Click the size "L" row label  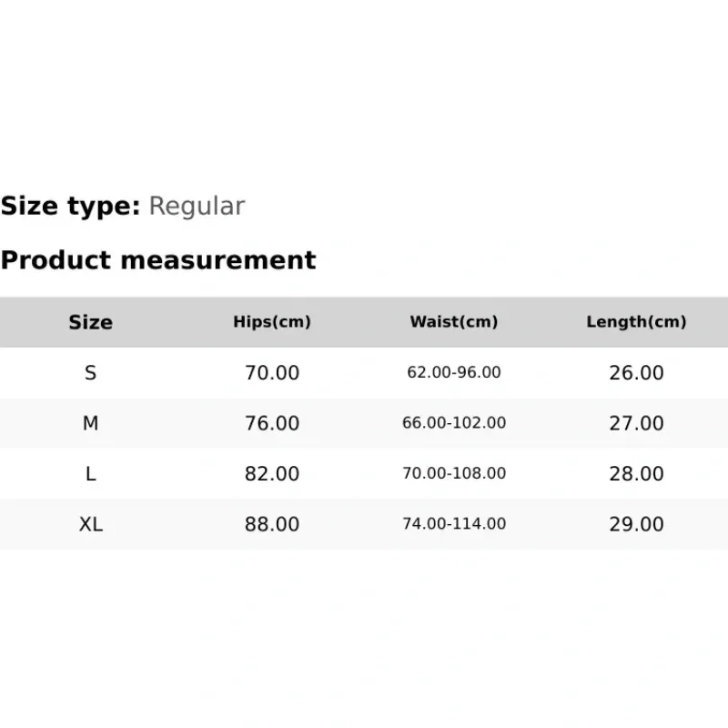pyautogui.click(x=90, y=474)
